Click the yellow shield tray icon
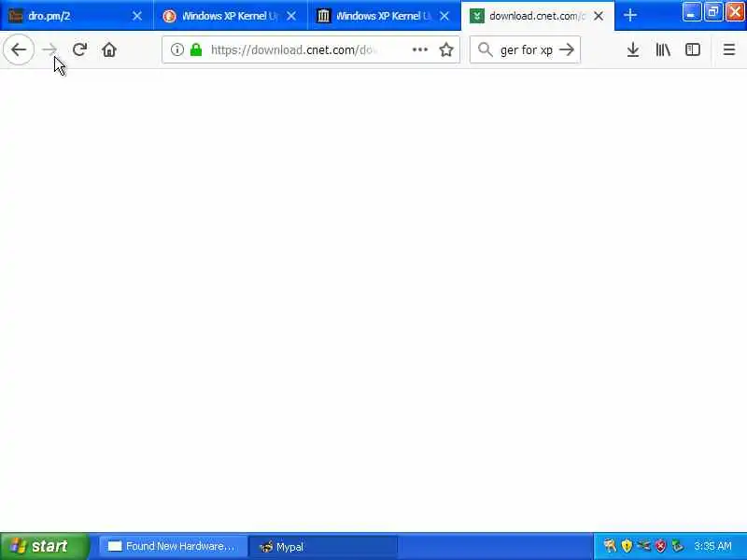The height and width of the screenshot is (560, 747). click(627, 546)
